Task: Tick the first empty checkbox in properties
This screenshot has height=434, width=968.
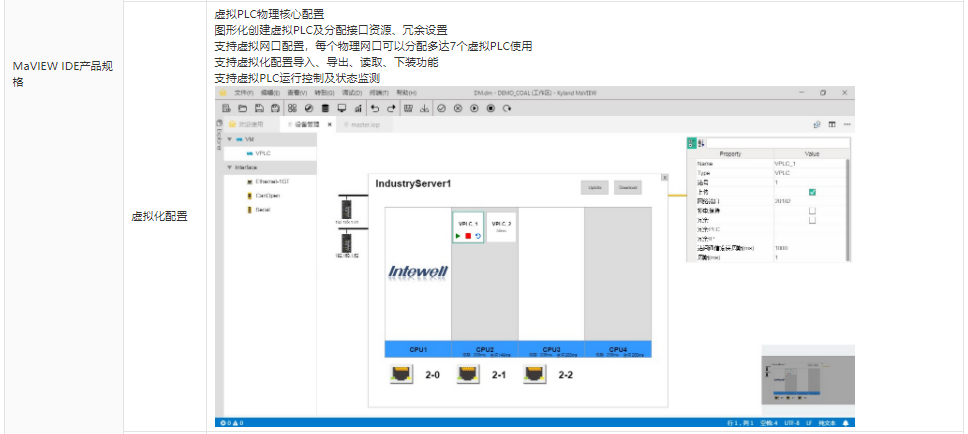Action: pos(812,210)
